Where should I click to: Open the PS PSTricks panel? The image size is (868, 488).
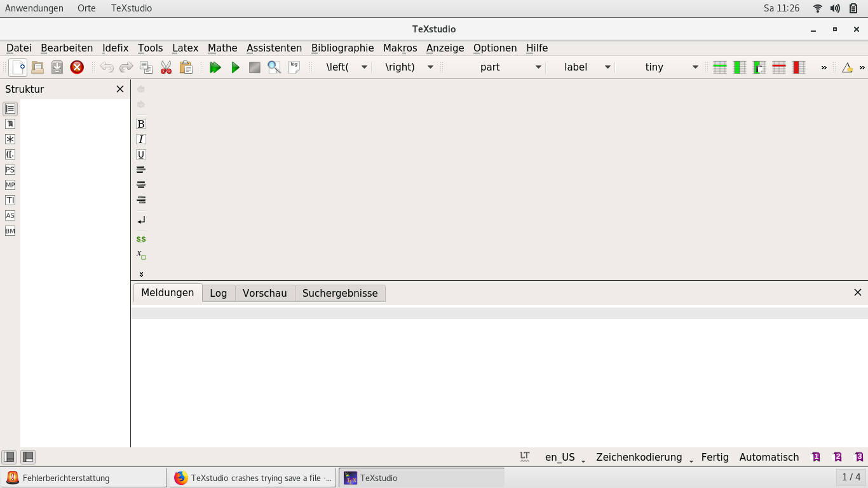click(x=10, y=170)
